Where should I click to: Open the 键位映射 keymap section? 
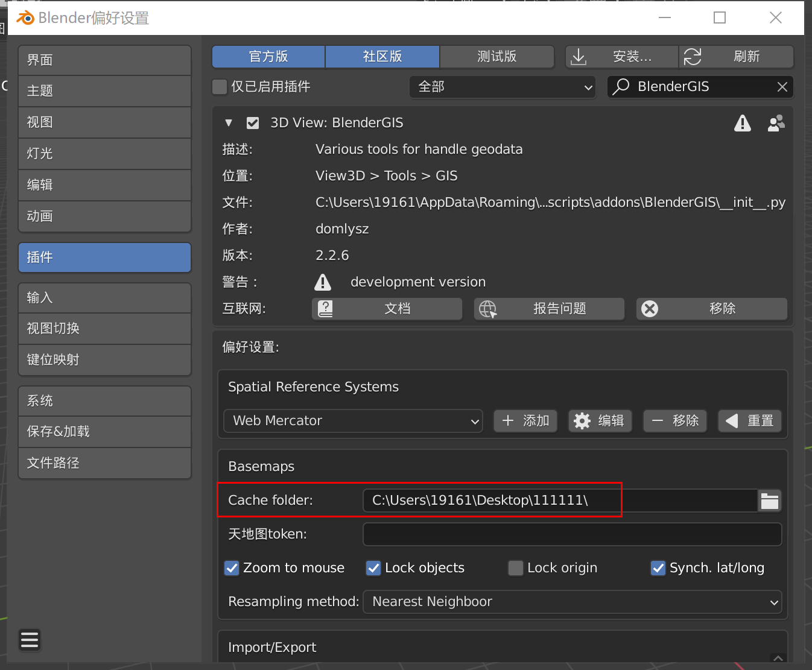point(105,360)
